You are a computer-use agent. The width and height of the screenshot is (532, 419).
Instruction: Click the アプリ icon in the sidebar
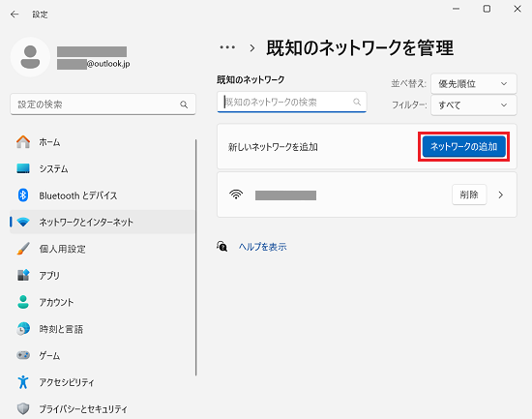pos(23,275)
